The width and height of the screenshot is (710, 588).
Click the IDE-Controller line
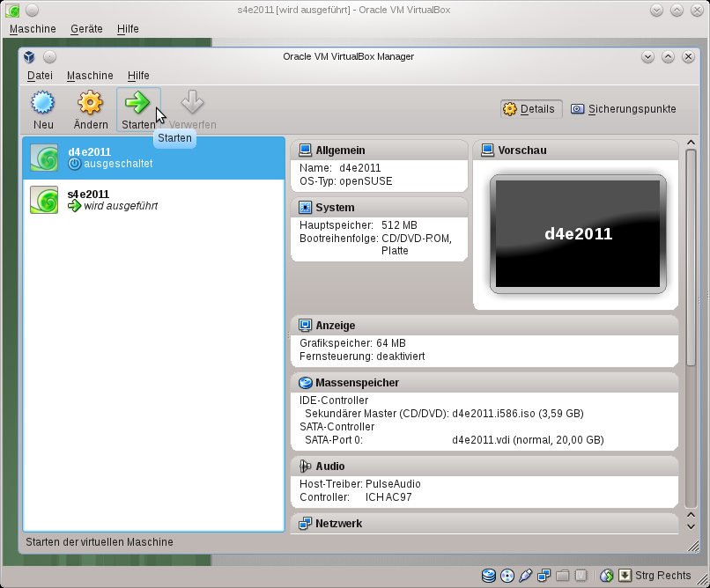point(334,401)
